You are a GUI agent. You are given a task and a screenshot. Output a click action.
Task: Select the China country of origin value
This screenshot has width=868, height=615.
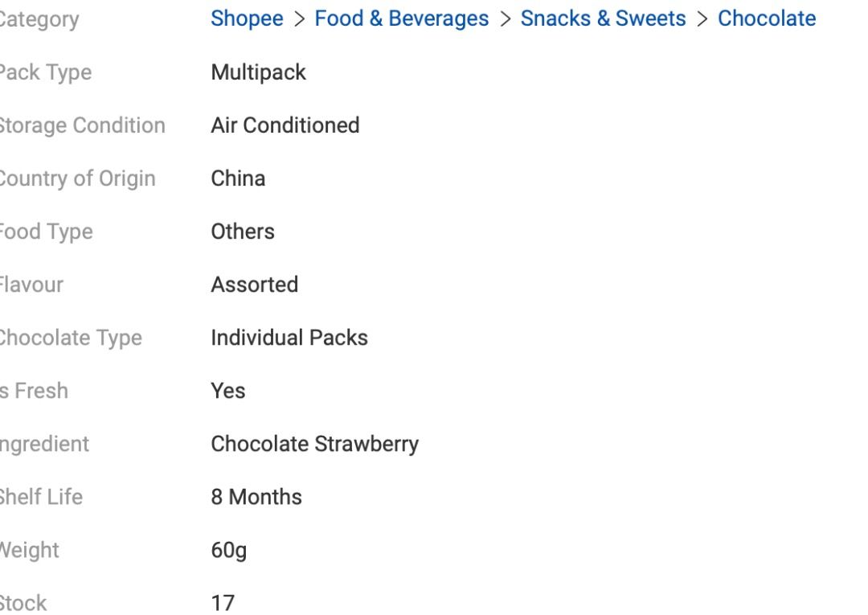[238, 178]
